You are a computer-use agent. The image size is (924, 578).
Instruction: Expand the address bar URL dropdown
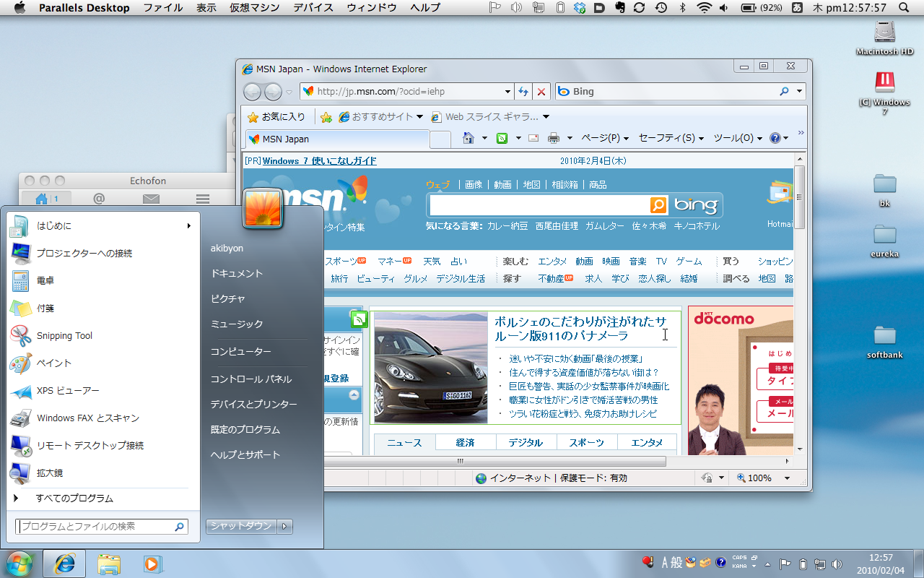pos(507,92)
